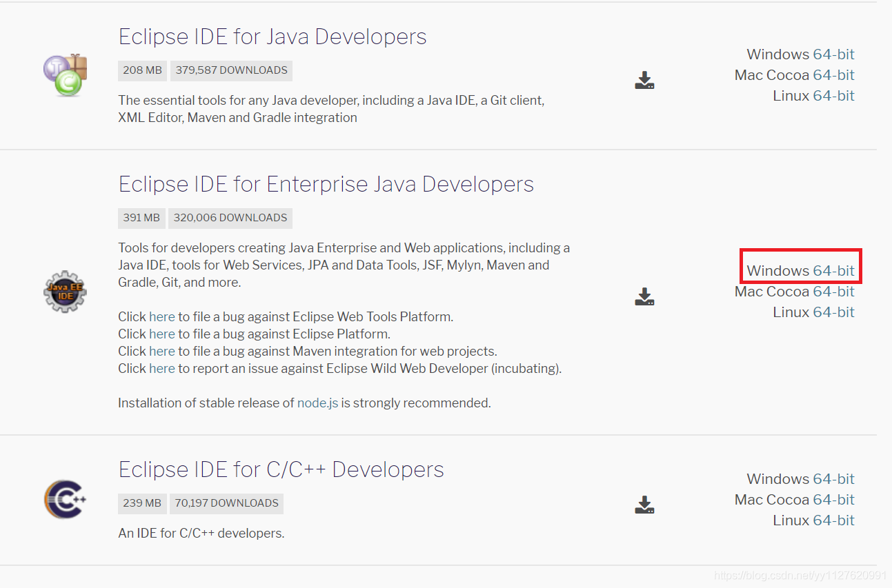Click the 70,197 DOWNLOADS badge

pos(226,503)
